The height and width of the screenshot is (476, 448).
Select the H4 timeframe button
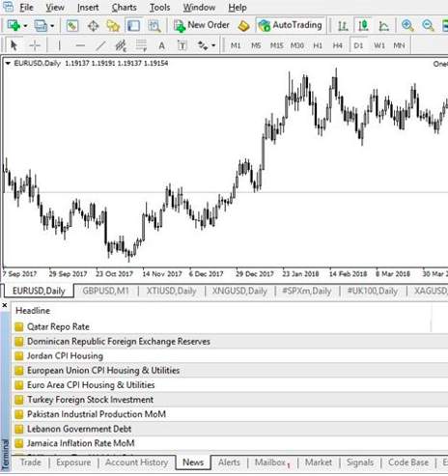[337, 45]
